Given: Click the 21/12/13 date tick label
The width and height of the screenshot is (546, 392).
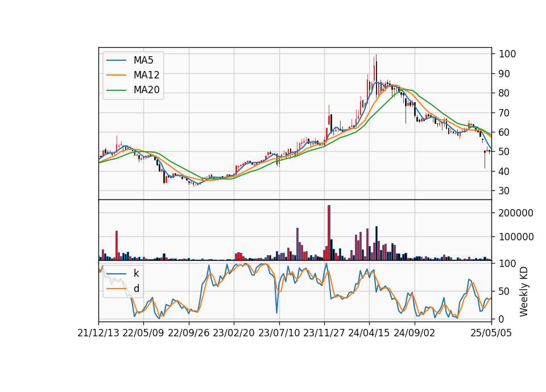Looking at the screenshot, I should (x=98, y=333).
